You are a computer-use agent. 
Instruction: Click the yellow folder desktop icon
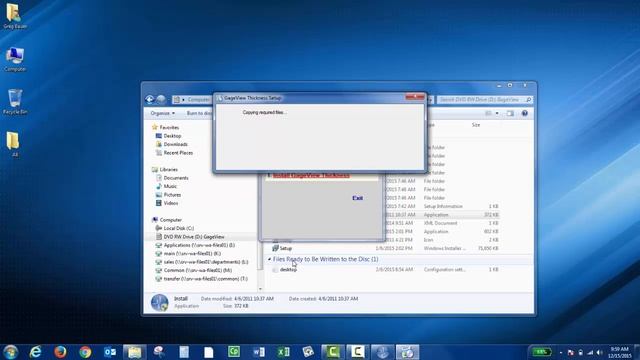[13, 144]
